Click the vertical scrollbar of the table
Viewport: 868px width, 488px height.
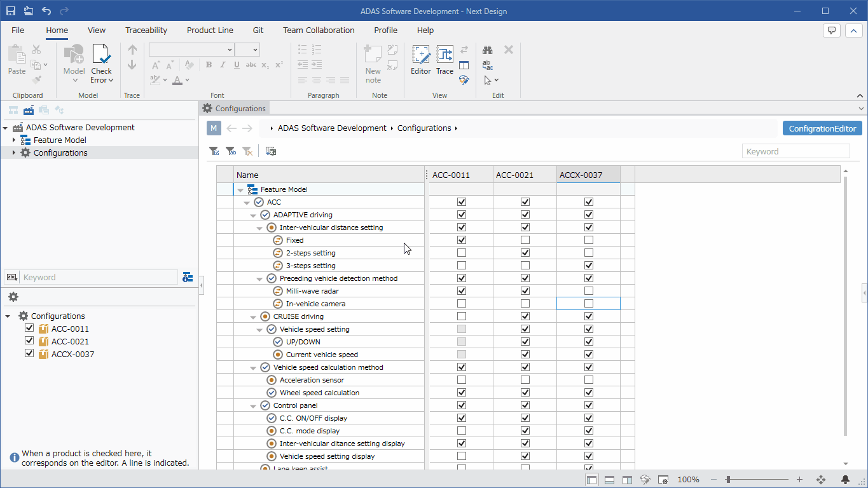pos(845,307)
